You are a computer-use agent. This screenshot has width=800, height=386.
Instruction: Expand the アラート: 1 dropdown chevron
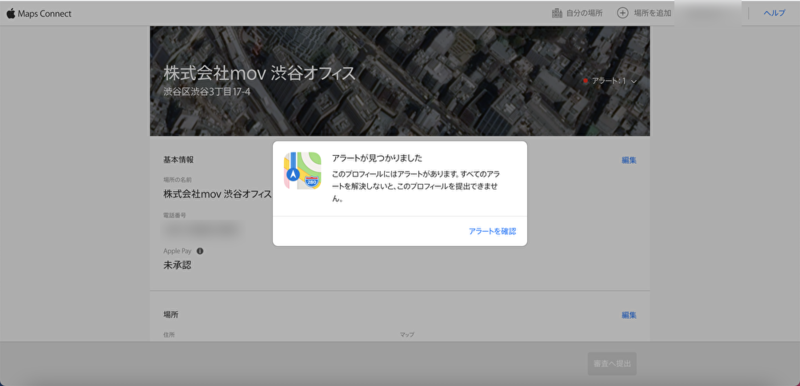(634, 81)
